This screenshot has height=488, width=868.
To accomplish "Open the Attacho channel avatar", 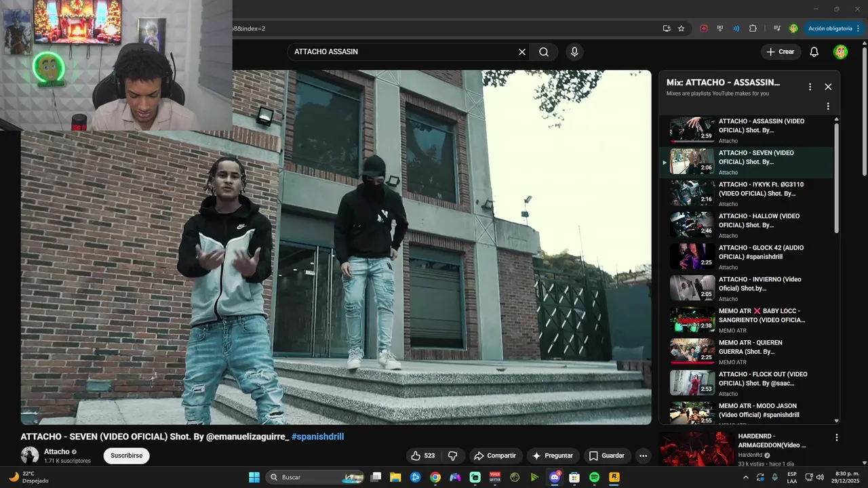I will (30, 455).
